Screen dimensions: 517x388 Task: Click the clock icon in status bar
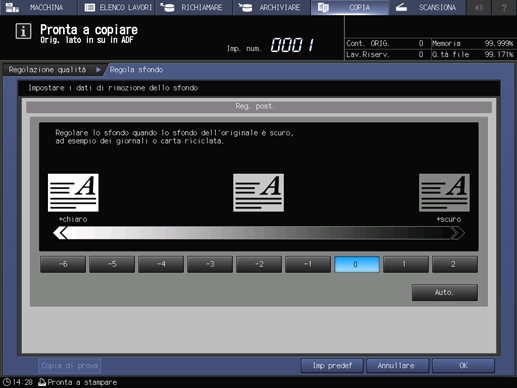[7, 382]
